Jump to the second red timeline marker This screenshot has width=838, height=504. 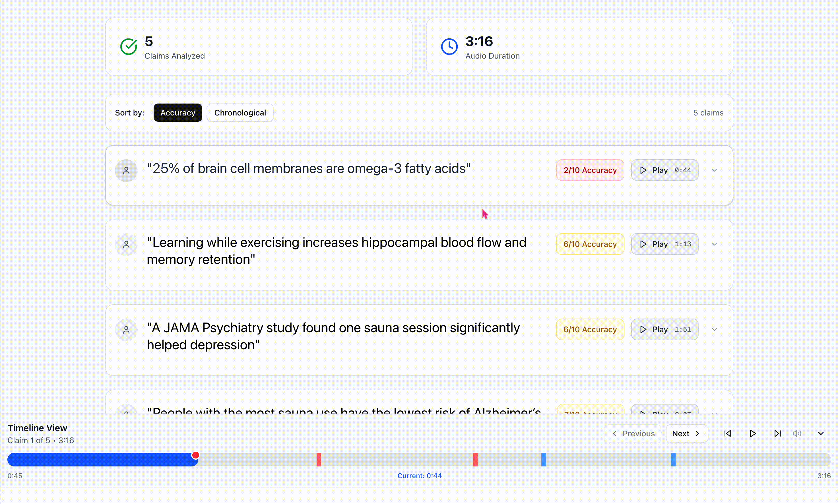475,460
